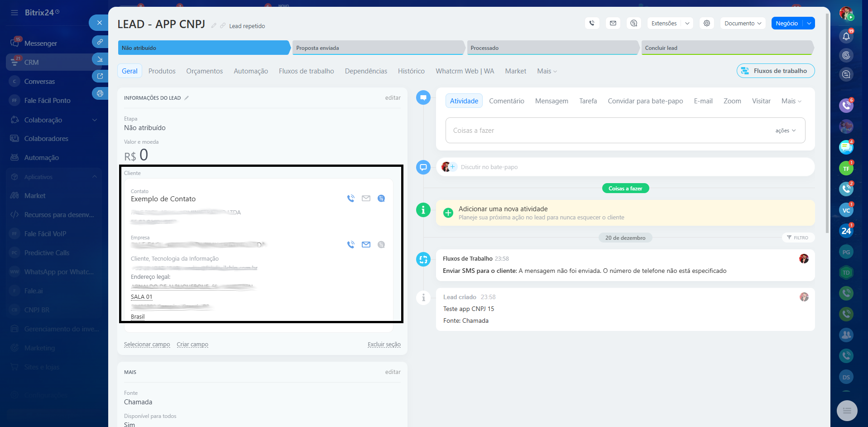Close the lead panel with X button

tap(99, 23)
